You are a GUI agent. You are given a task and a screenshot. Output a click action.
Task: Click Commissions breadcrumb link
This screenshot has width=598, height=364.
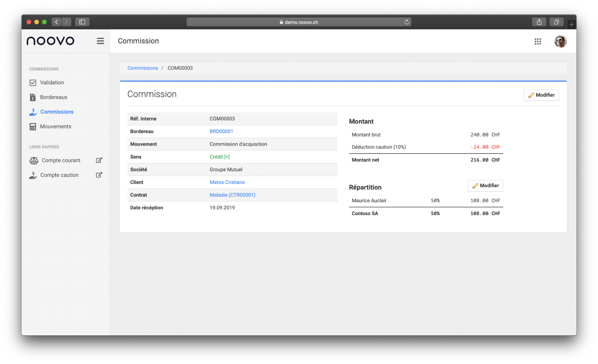[143, 68]
